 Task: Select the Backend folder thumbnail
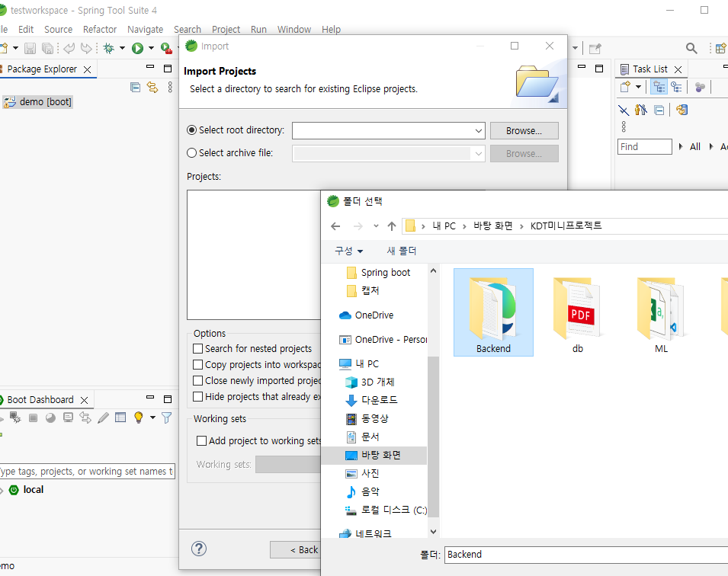[x=493, y=312]
